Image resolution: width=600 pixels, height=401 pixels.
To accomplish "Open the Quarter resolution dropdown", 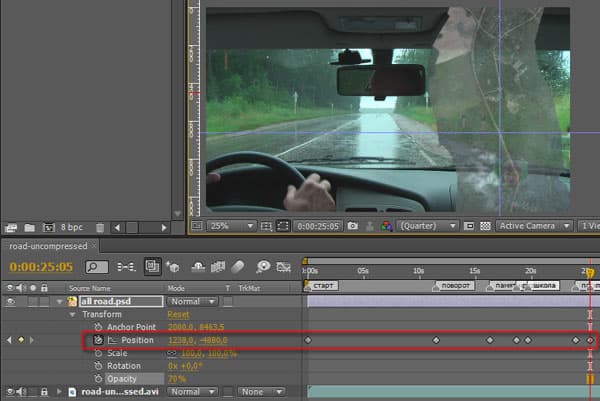I will (427, 226).
